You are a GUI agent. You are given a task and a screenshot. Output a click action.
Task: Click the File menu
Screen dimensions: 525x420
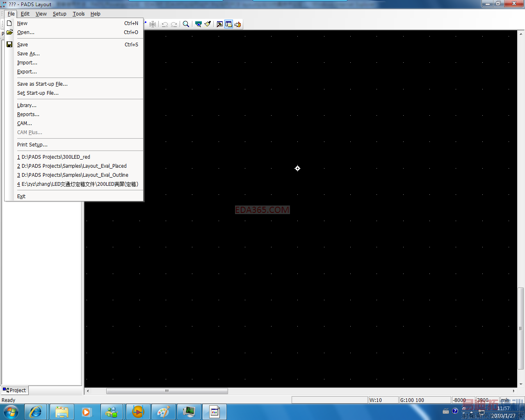tap(11, 14)
